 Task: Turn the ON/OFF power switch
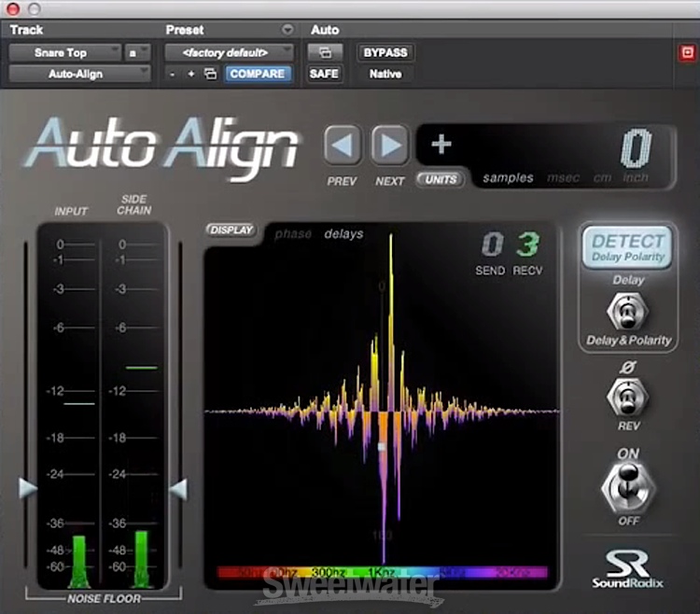click(627, 486)
